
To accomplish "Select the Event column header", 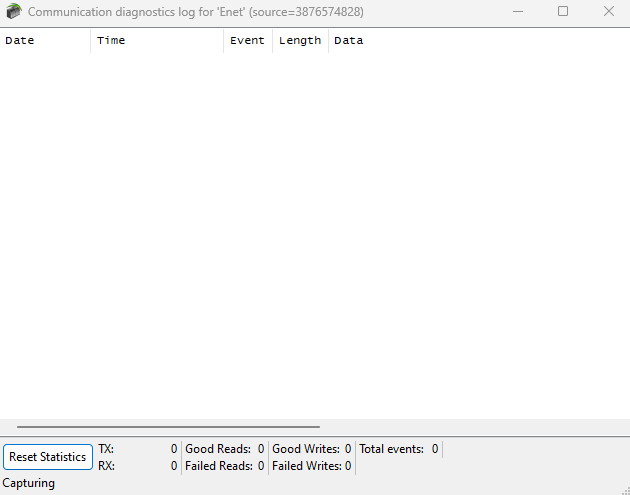I will click(247, 41).
